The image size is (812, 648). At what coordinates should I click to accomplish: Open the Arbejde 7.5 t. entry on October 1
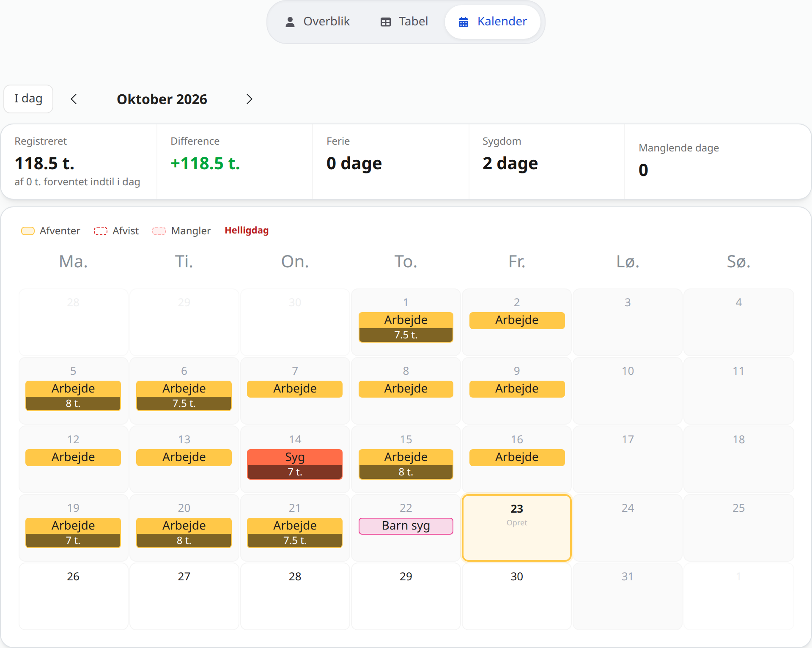(406, 327)
